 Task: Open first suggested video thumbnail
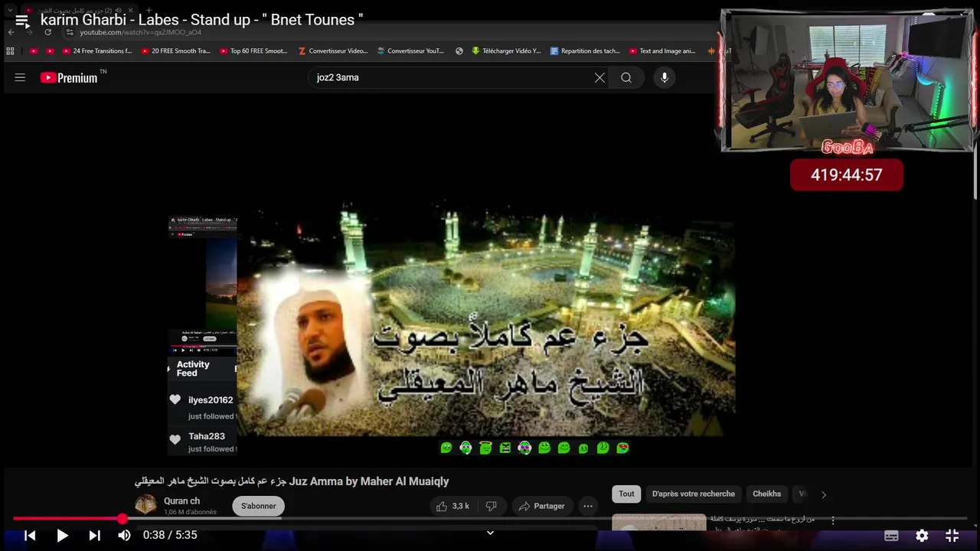[658, 522]
